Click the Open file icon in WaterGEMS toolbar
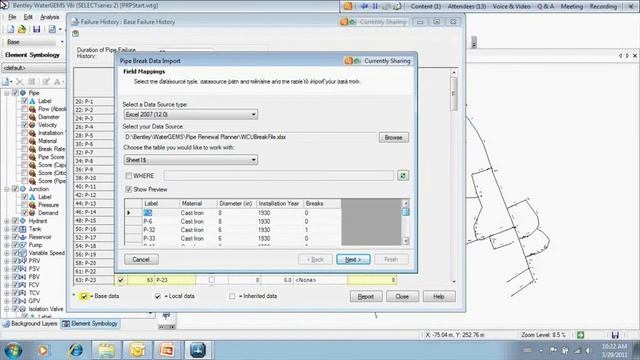 [22, 29]
